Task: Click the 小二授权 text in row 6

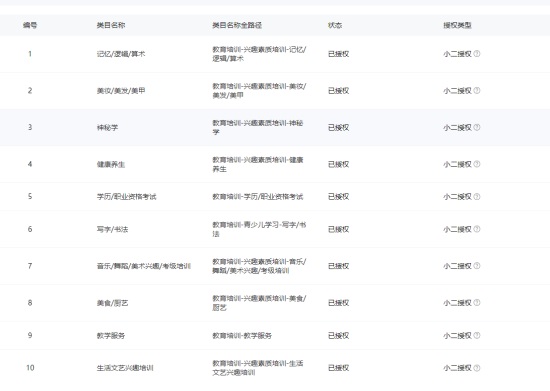Action: coord(457,229)
